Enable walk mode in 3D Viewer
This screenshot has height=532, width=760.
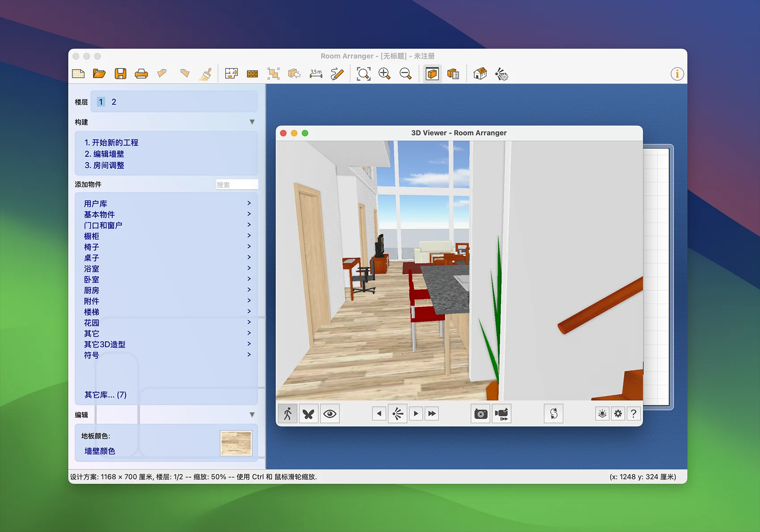(287, 414)
